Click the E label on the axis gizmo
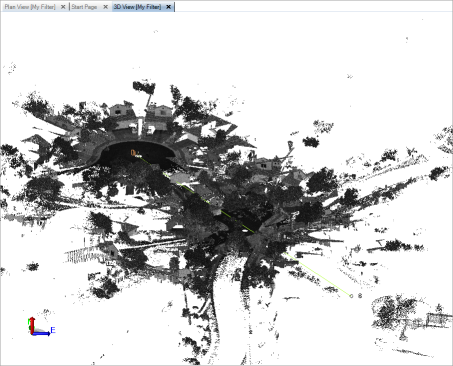Image resolution: width=453 pixels, height=366 pixels. click(53, 330)
